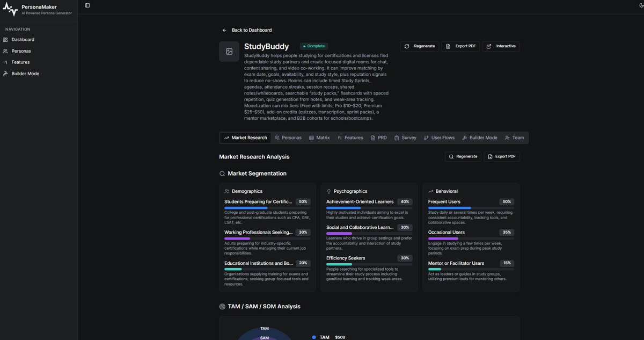
Task: Click the TAM / SAM / SOM target icon
Action: 222,307
